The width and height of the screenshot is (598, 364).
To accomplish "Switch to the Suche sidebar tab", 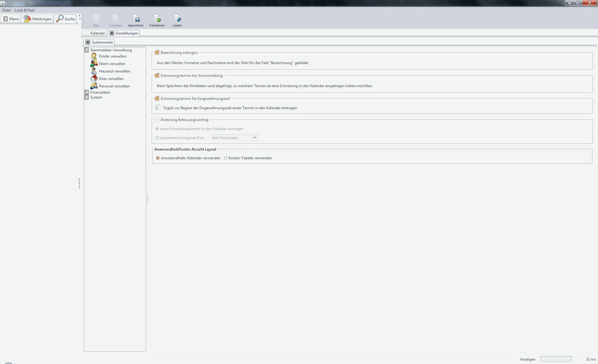I will [65, 19].
